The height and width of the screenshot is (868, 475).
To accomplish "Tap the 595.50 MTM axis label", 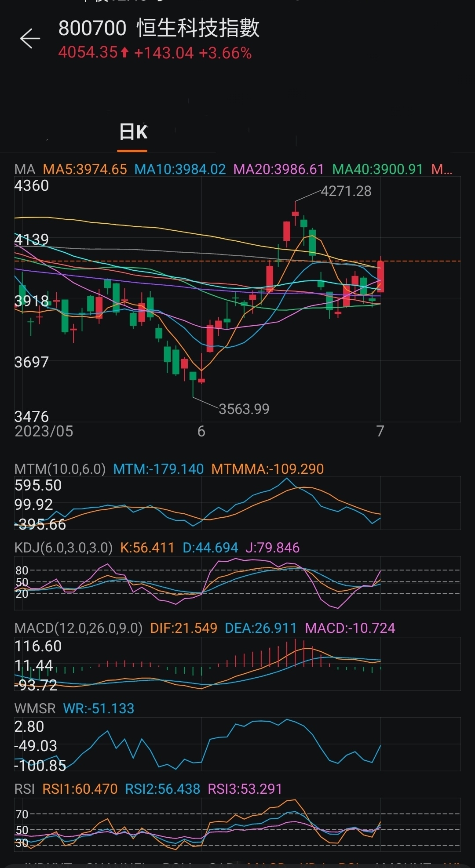I will tap(38, 486).
